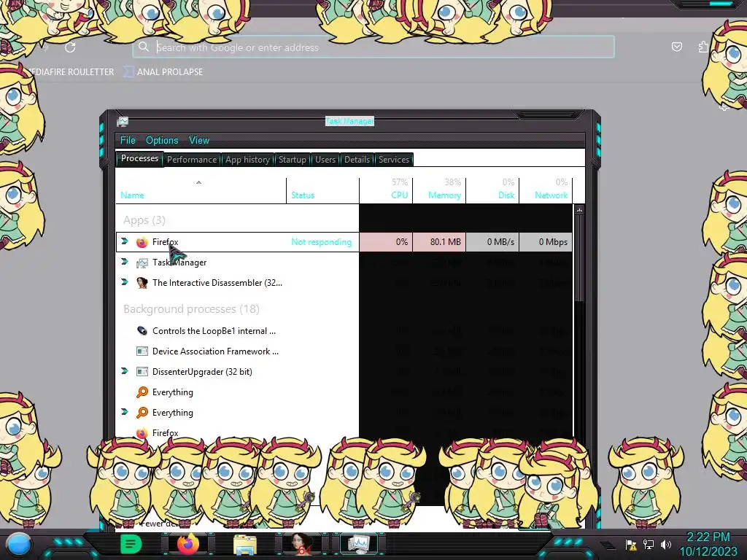Click The Interactive Disassembler process icon
The width and height of the screenshot is (747, 560).
pos(142,283)
